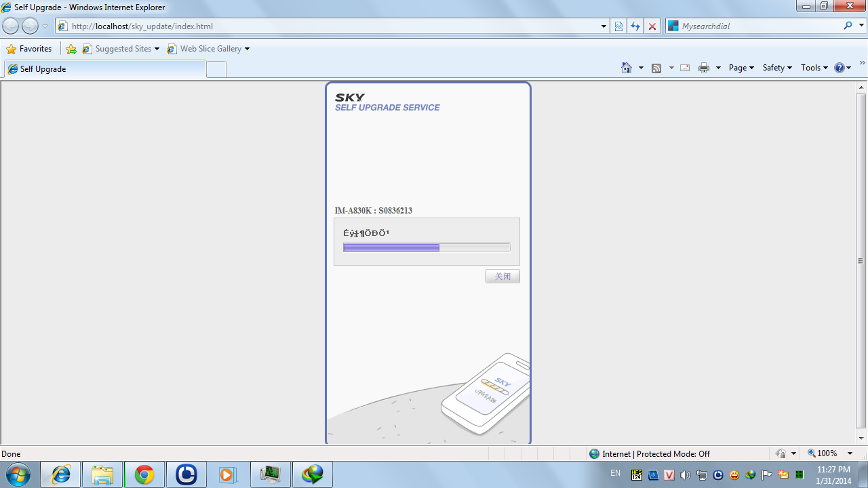This screenshot has height=488, width=868.
Task: Expand the Feeds dropdown arrow
Action: 671,68
